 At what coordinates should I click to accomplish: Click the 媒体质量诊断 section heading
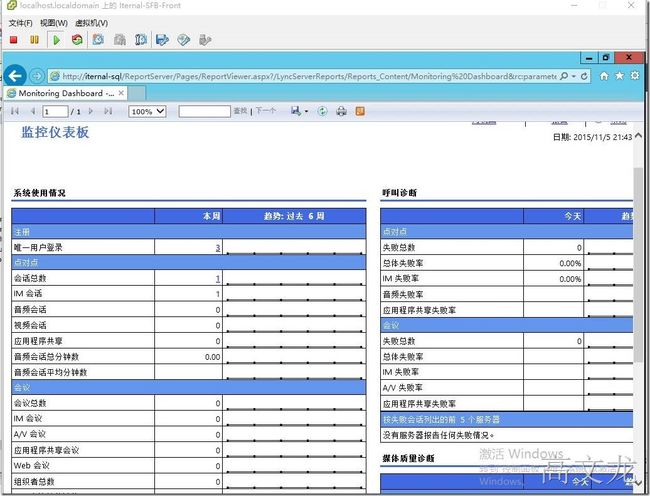click(x=408, y=458)
